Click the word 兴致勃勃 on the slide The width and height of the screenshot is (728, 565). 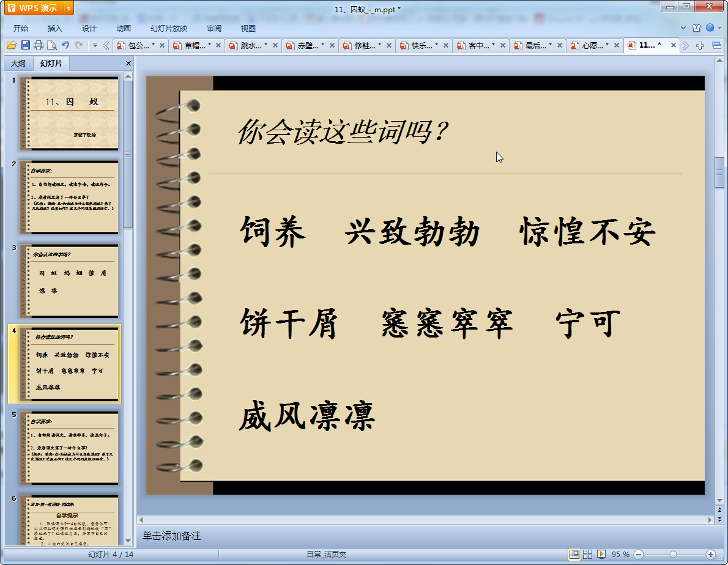pyautogui.click(x=412, y=232)
